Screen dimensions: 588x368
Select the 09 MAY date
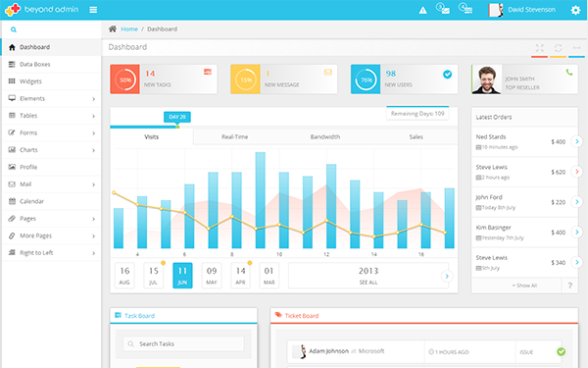pos(212,276)
